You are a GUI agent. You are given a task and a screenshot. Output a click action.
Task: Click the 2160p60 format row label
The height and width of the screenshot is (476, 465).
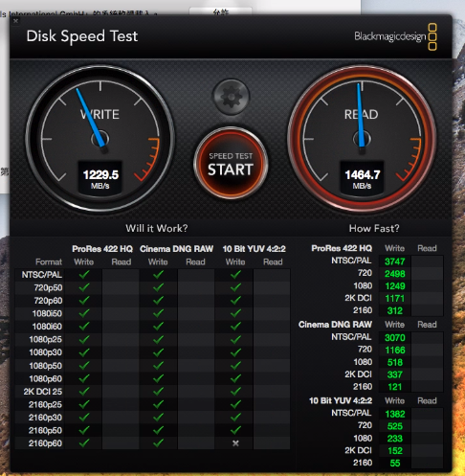45,443
